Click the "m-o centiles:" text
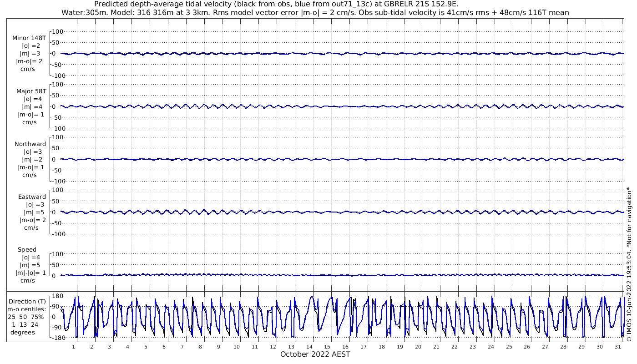The height and width of the screenshot is (364, 637). point(27,309)
